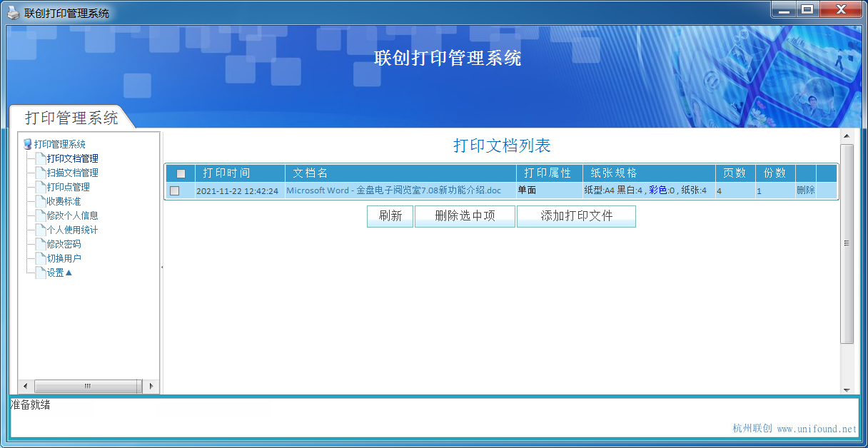The image size is (868, 448).
Task: Close the 联创打印管理系统 window
Action: 841,10
